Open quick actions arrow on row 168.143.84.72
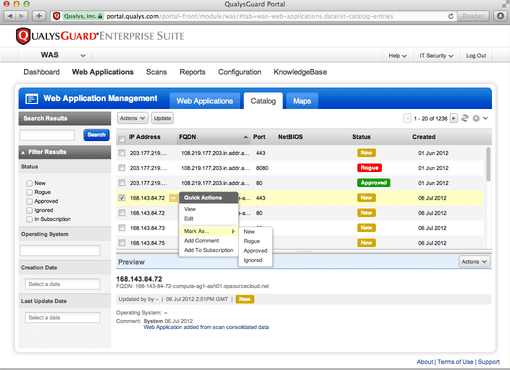 [173, 198]
